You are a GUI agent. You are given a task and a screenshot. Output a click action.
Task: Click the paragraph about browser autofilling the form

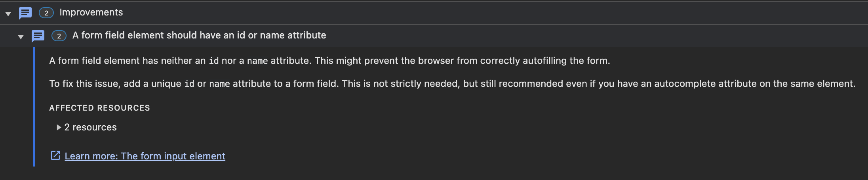coord(329,61)
